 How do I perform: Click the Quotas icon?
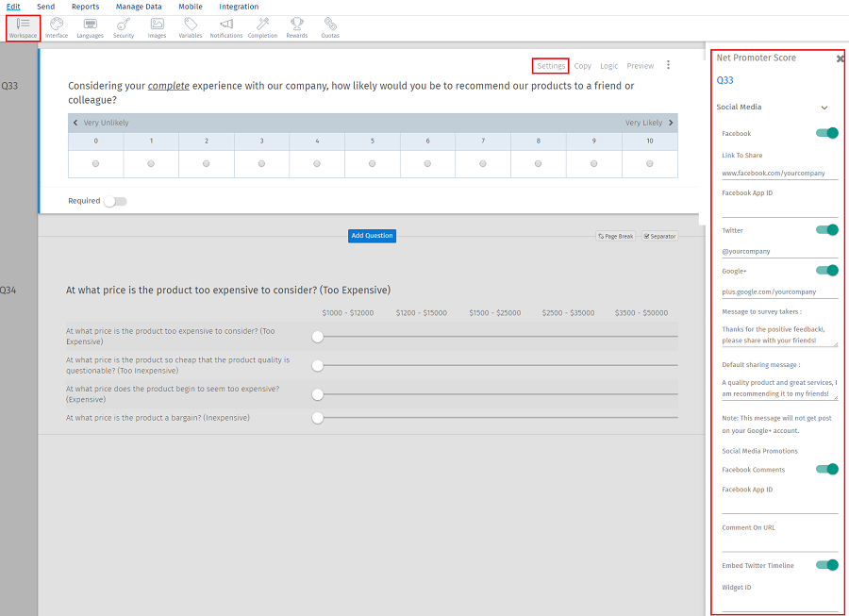330,26
